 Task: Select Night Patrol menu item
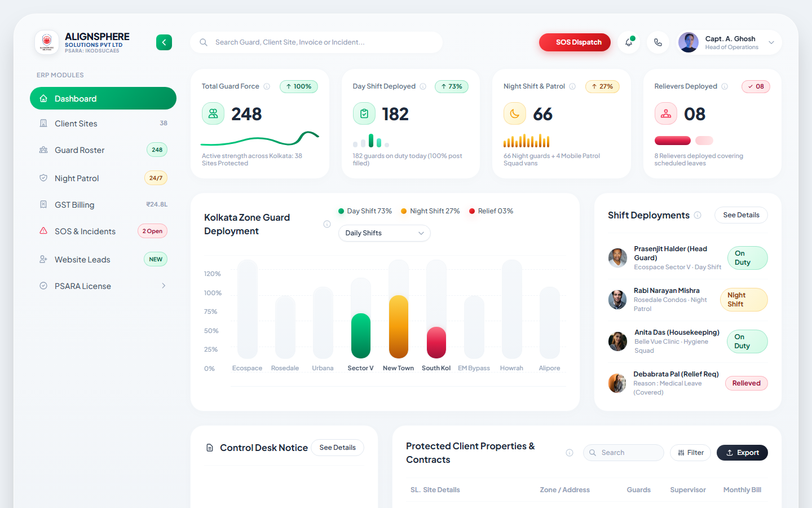[x=103, y=178]
